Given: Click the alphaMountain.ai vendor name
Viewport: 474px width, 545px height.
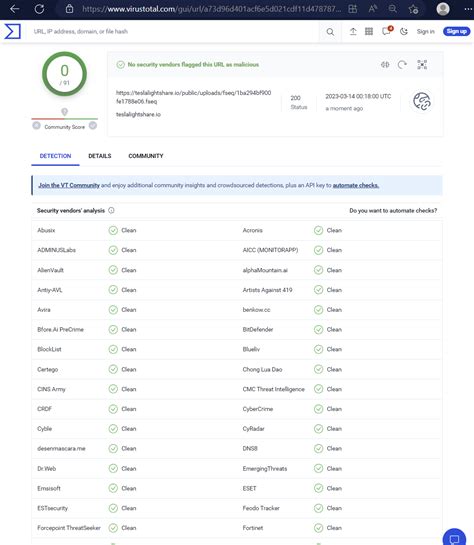Looking at the screenshot, I should [x=265, y=270].
